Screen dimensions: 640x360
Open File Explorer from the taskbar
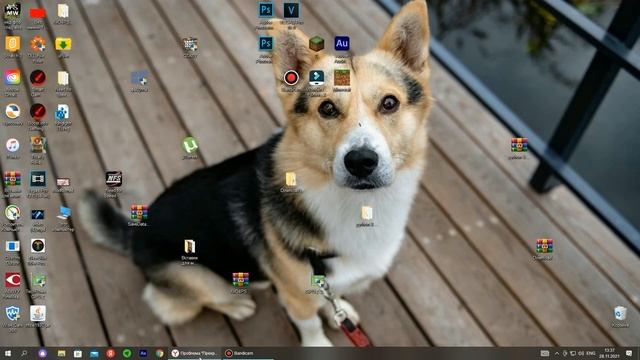pyautogui.click(x=61, y=353)
